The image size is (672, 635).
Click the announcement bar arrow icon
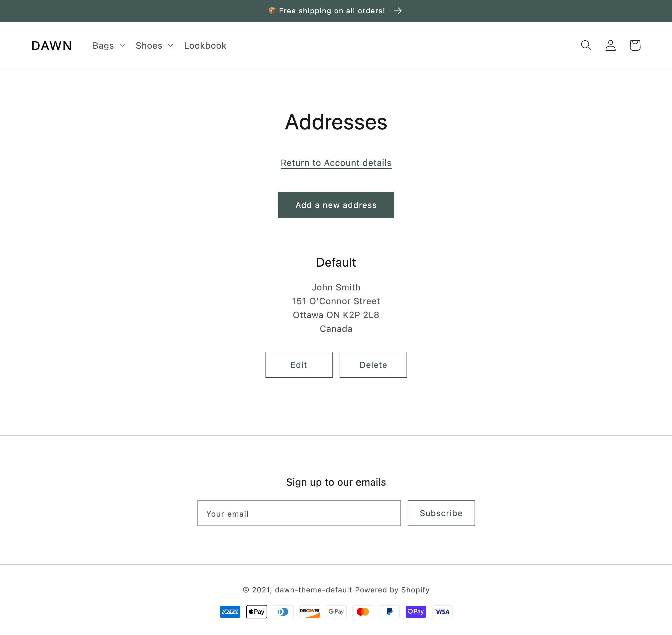point(398,11)
